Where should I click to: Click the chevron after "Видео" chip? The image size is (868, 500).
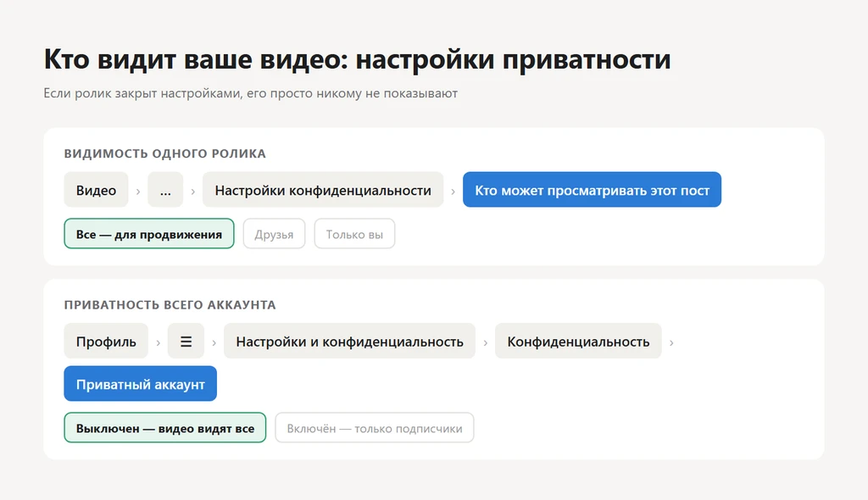point(138,191)
